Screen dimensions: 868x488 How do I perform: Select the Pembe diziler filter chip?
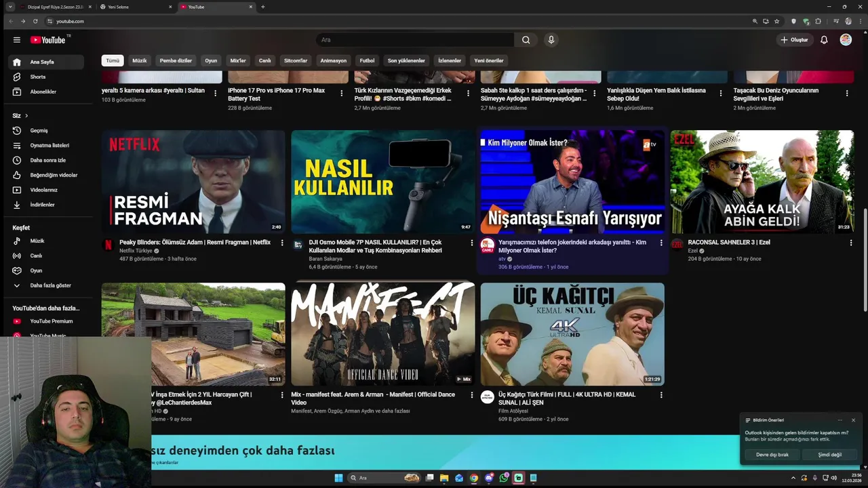176,60
